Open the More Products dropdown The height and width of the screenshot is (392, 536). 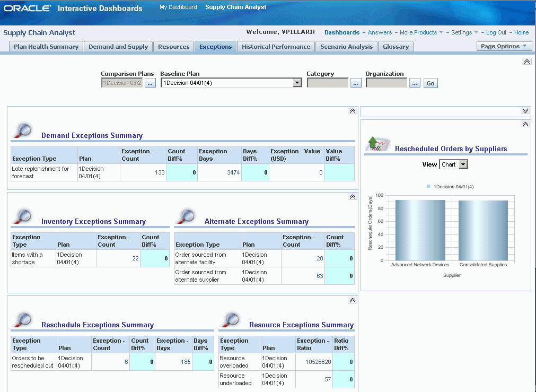[441, 32]
